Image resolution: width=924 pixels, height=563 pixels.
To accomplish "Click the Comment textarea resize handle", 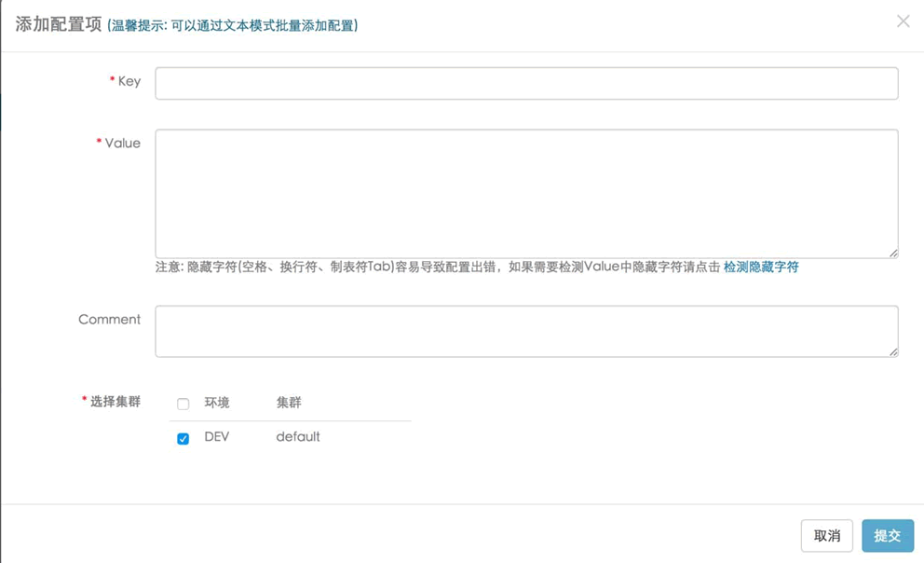I will click(893, 352).
